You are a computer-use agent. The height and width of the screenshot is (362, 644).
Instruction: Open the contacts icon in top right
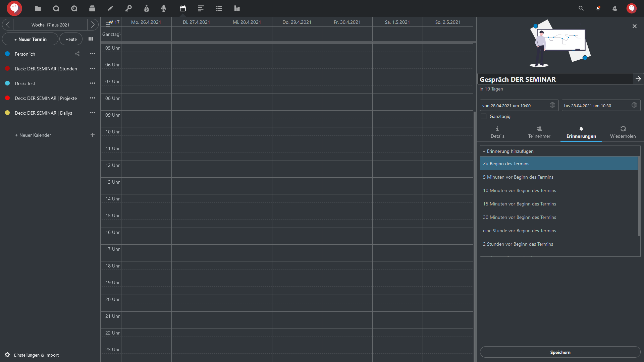615,8
